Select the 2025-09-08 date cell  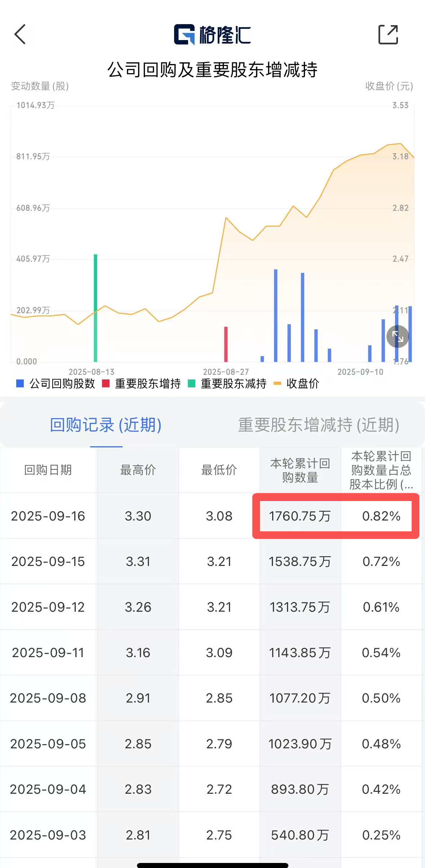(48, 698)
